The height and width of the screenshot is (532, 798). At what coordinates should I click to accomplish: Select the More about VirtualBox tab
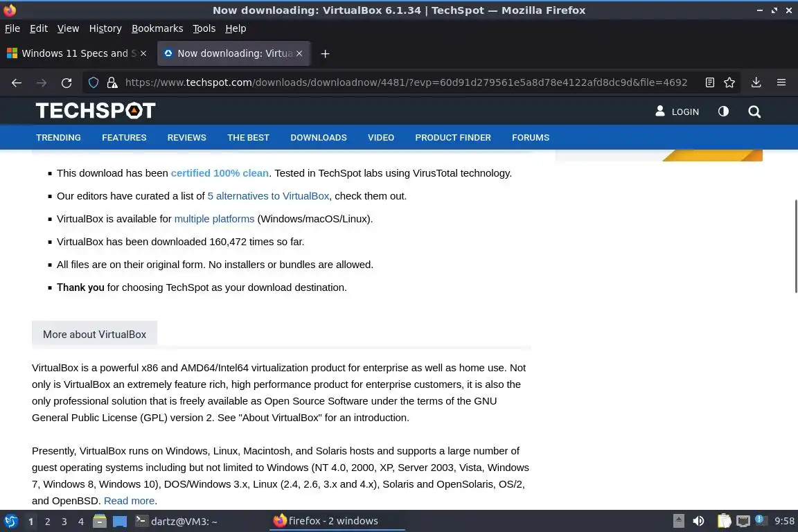pyautogui.click(x=95, y=334)
